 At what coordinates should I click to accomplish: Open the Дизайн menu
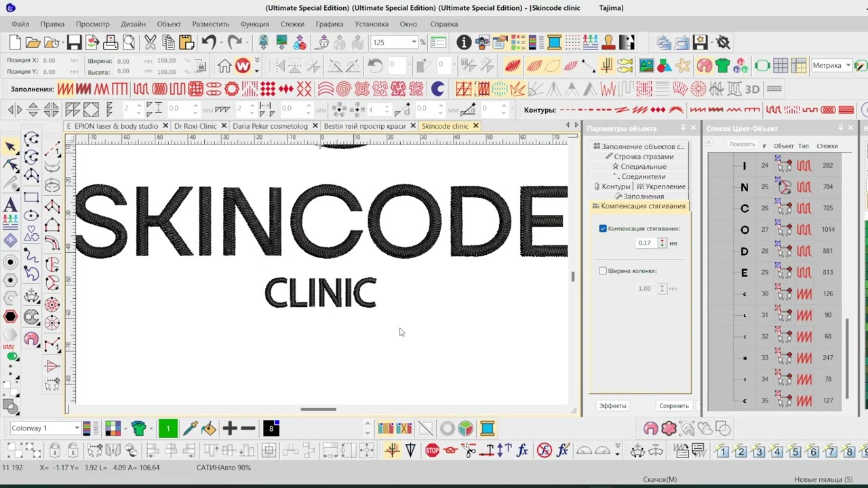(133, 24)
